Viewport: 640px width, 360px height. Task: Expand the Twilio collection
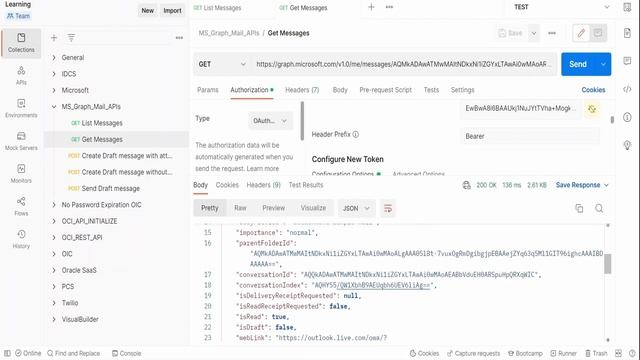pos(54,303)
